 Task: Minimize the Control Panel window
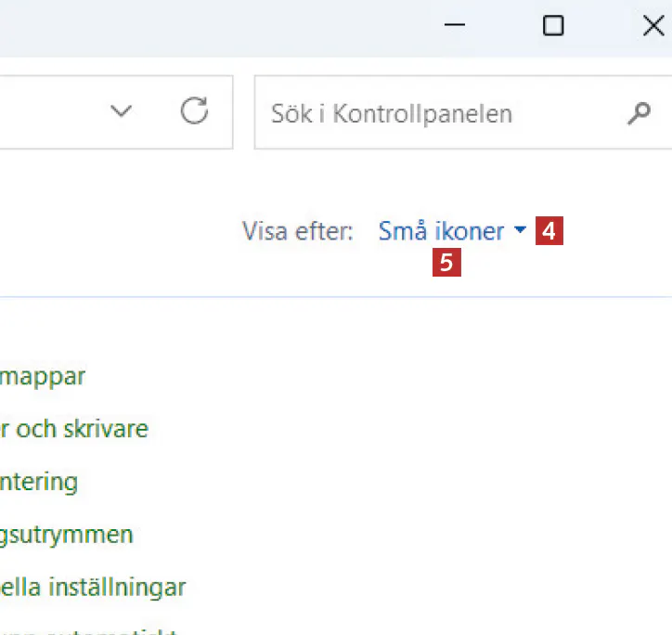[x=455, y=26]
